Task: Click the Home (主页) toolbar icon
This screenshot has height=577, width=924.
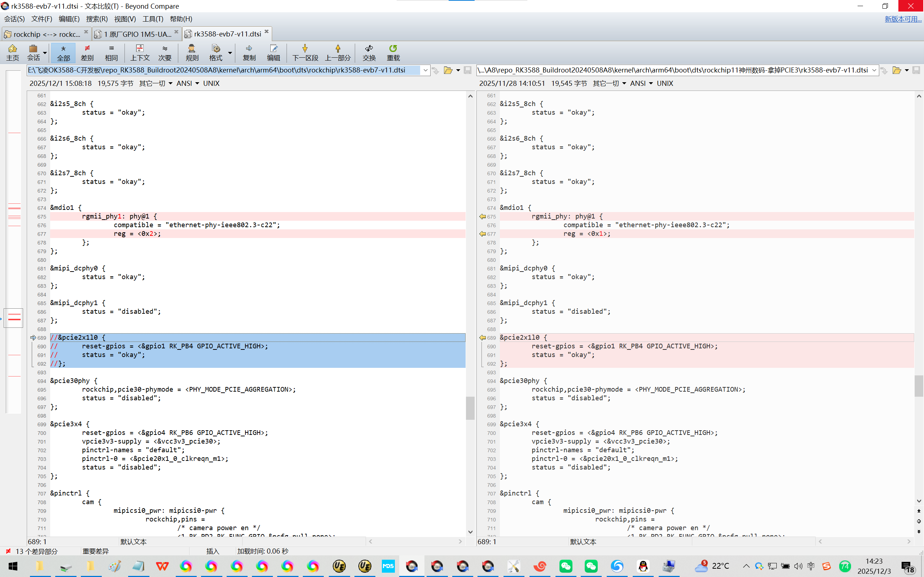Action: pos(12,52)
